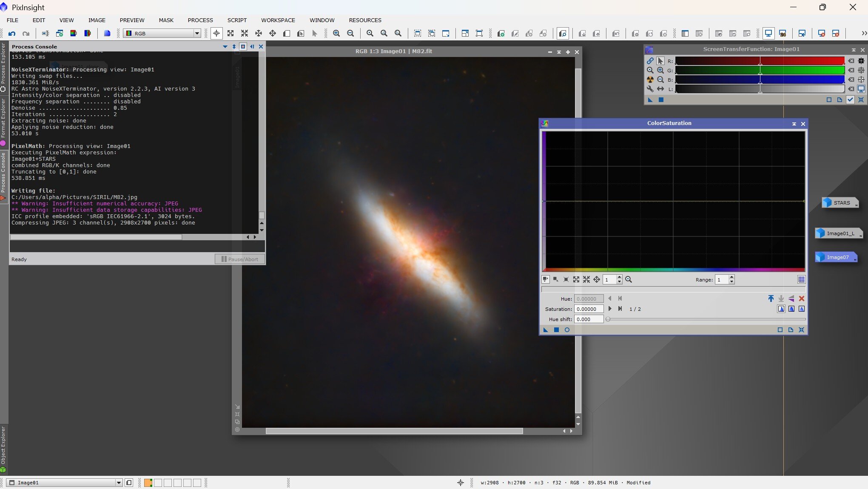Click the zoom in toolbar magnifier
This screenshot has width=868, height=489.
click(336, 33)
